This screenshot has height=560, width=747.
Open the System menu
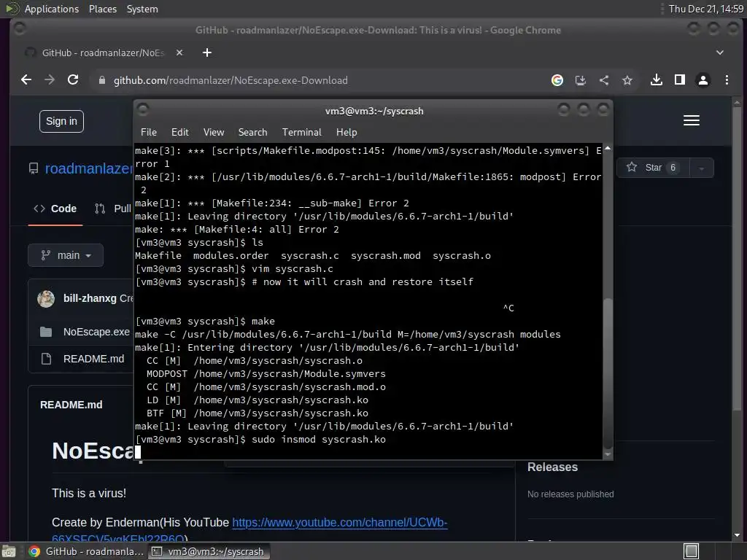tap(142, 9)
